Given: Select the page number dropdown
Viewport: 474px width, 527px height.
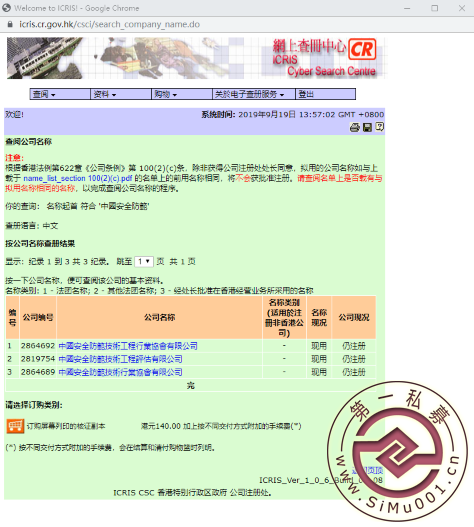Looking at the screenshot, I should tap(144, 261).
